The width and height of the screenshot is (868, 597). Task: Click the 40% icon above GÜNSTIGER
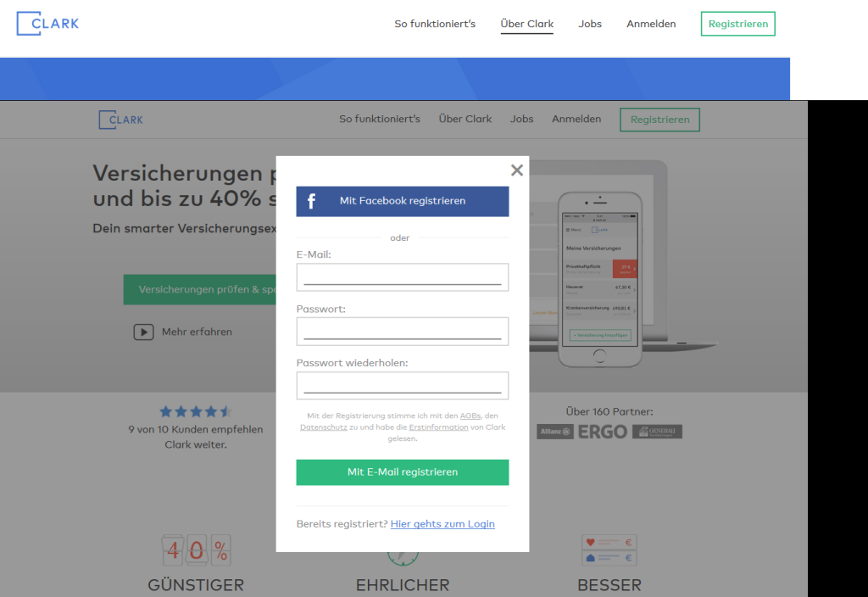[197, 550]
